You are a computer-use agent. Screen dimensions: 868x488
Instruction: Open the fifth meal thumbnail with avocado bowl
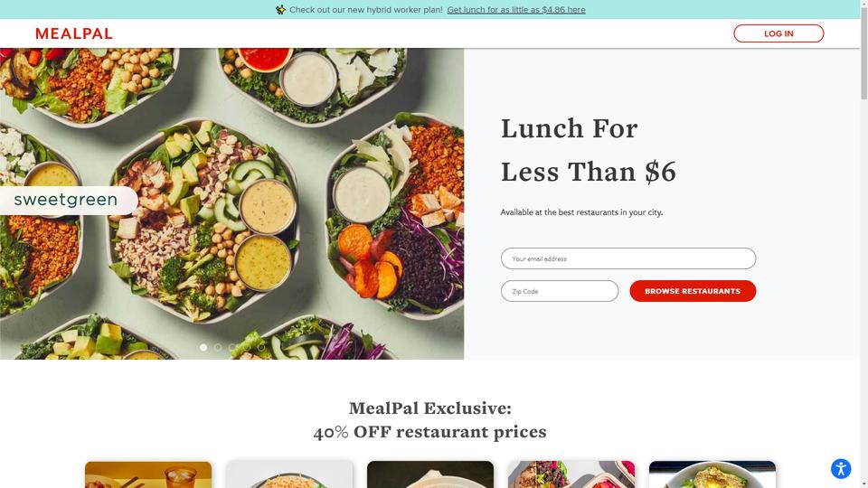[712, 474]
